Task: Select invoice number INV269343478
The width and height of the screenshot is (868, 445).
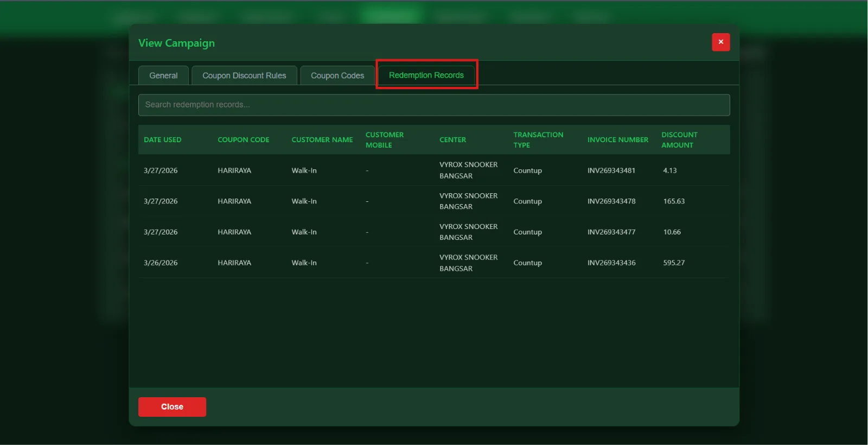Action: pyautogui.click(x=611, y=201)
